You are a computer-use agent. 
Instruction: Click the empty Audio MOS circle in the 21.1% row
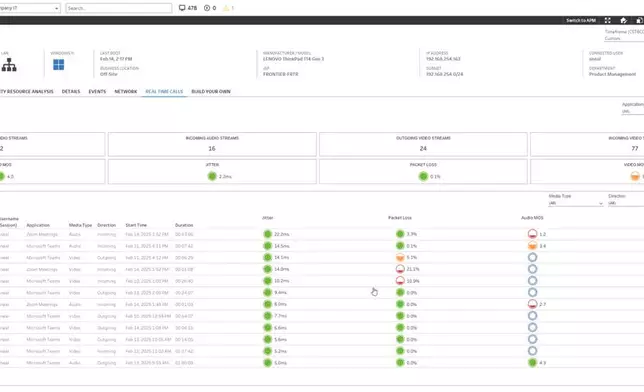tap(532, 269)
